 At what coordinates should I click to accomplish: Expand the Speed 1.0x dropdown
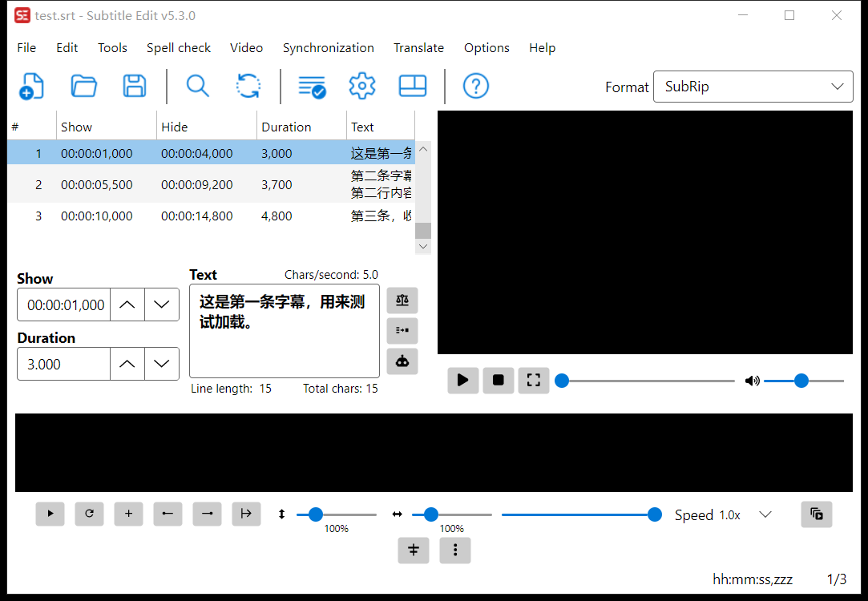(x=765, y=514)
